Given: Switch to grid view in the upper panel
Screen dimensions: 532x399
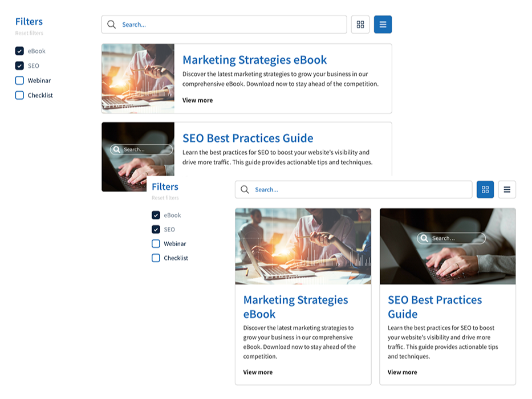Looking at the screenshot, I should [360, 25].
